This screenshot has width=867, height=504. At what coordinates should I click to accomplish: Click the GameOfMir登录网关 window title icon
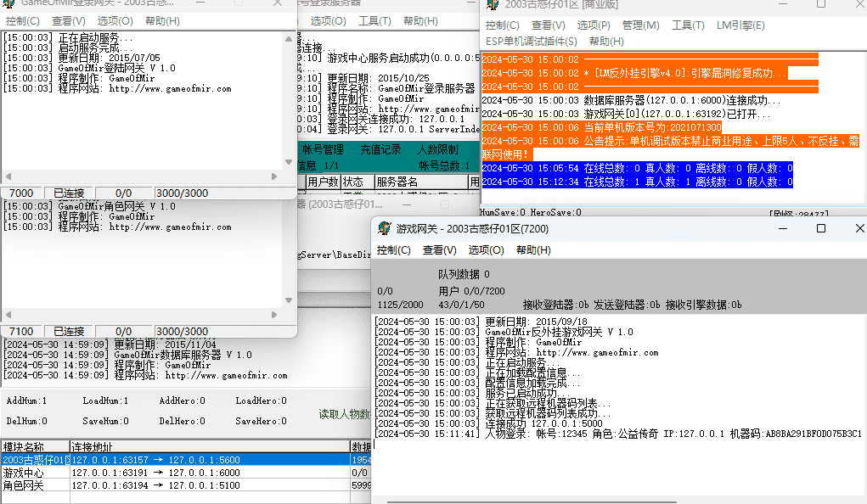[8, 3]
